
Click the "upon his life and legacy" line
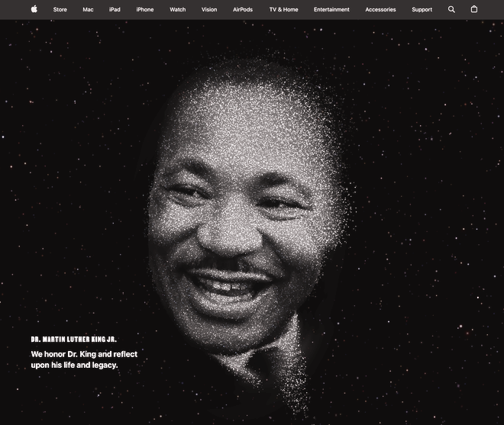75,365
